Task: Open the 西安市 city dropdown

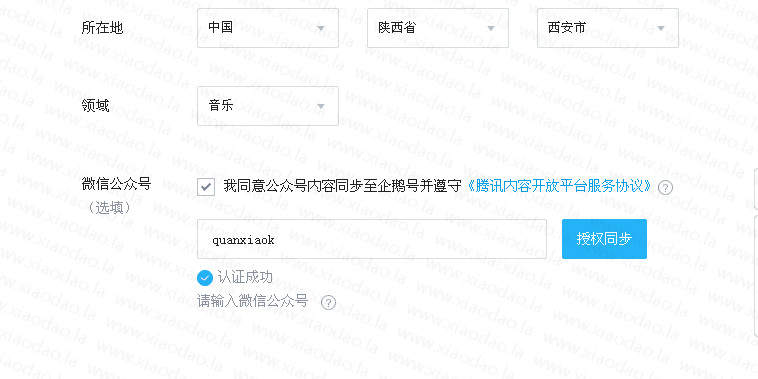Action: 608,28
